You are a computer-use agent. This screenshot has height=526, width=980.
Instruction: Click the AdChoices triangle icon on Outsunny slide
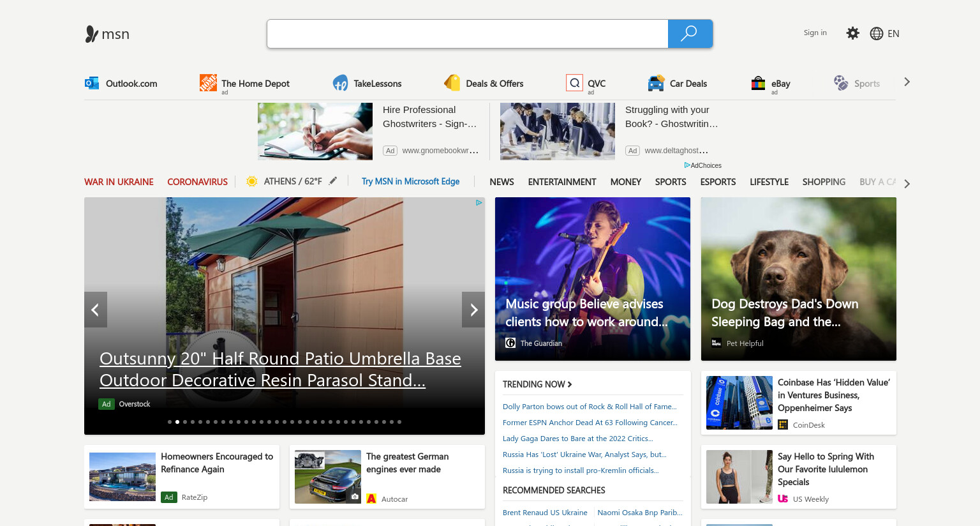point(479,203)
